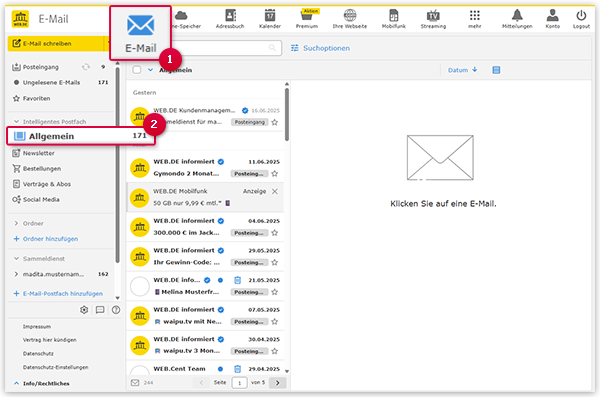Open Ihre Webseite icon
This screenshot has width=600, height=397.
349,19
